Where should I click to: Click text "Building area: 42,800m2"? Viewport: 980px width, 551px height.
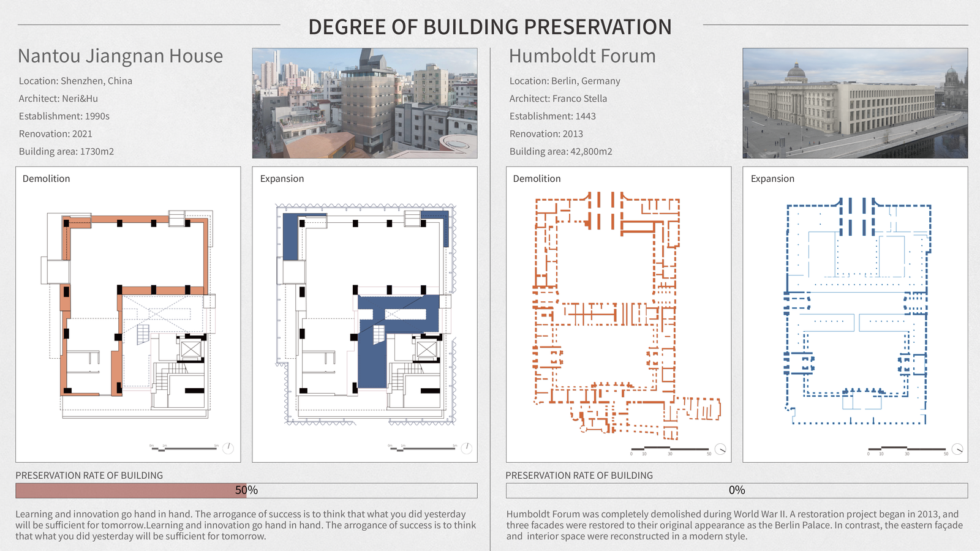pyautogui.click(x=560, y=152)
